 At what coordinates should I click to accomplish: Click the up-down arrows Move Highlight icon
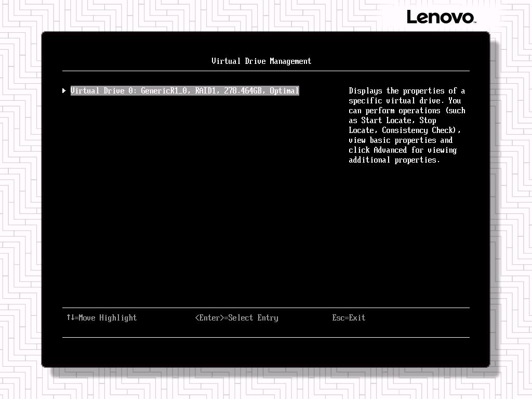pos(71,317)
